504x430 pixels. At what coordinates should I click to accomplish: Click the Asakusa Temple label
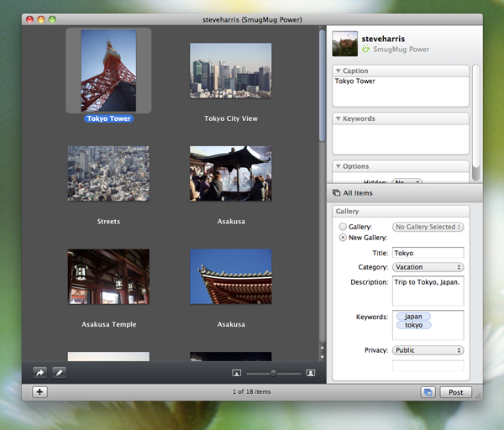tap(108, 324)
